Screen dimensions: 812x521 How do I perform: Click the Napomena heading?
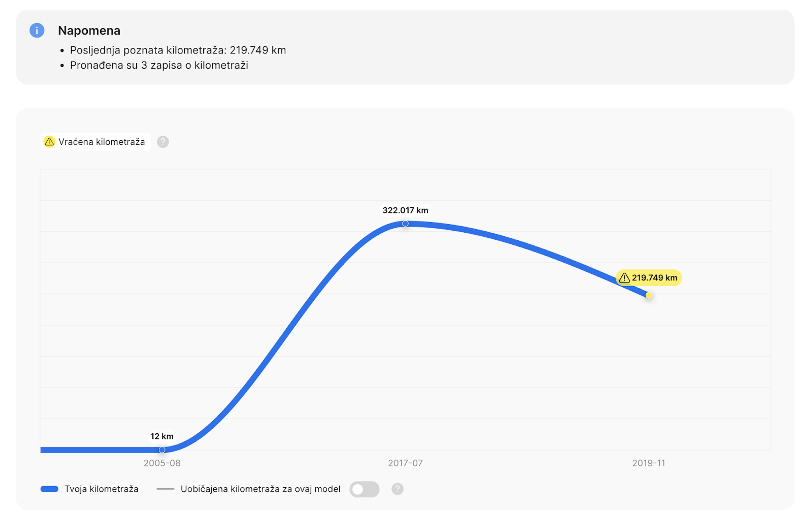click(89, 30)
